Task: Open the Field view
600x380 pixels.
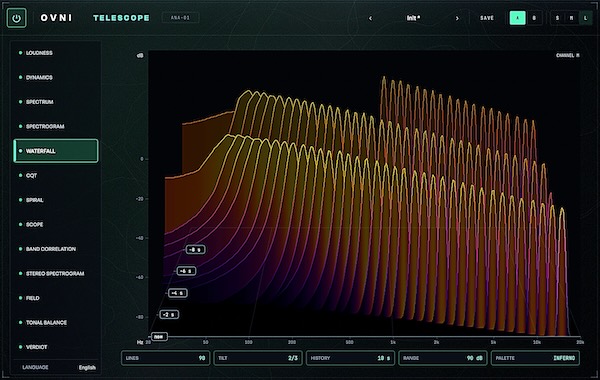Action: coord(56,298)
